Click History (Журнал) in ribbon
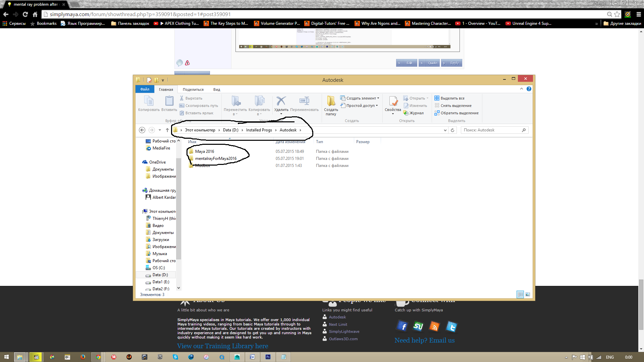Viewport: 644px width, 362px height. [x=413, y=113]
